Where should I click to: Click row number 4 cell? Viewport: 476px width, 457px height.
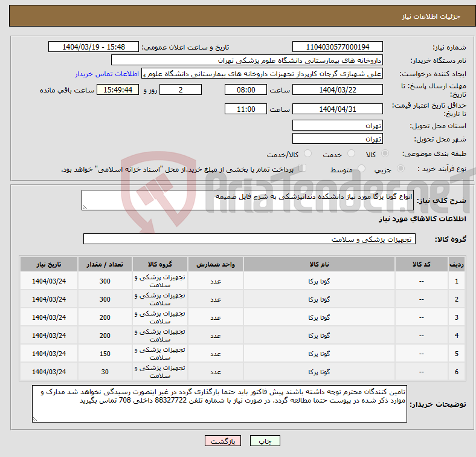pyautogui.click(x=456, y=335)
